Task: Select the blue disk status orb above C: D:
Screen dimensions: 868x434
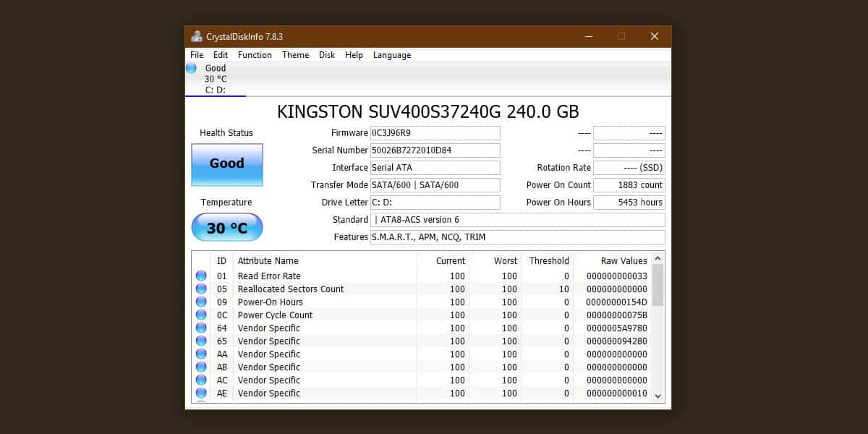Action: (191, 68)
